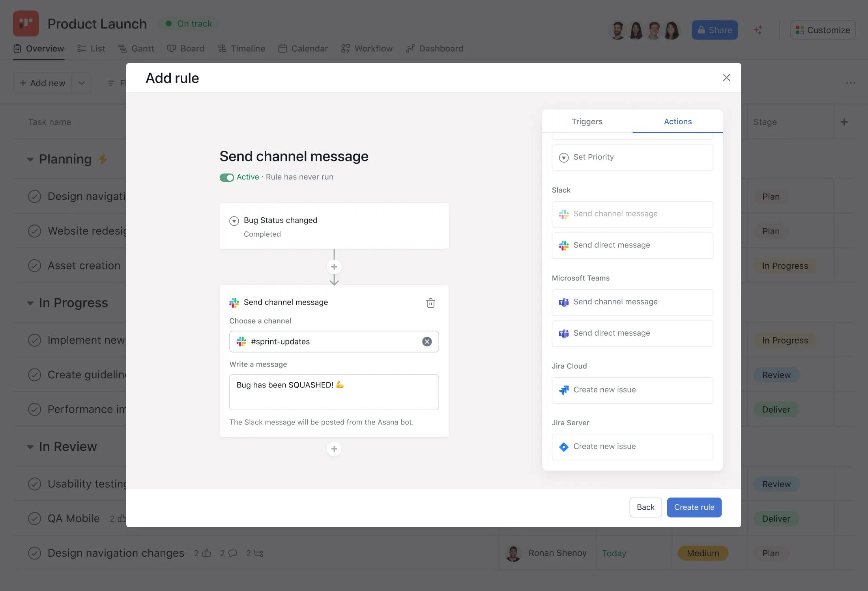Screen dimensions: 868x591
Task: Click the Share button
Action: [715, 30]
